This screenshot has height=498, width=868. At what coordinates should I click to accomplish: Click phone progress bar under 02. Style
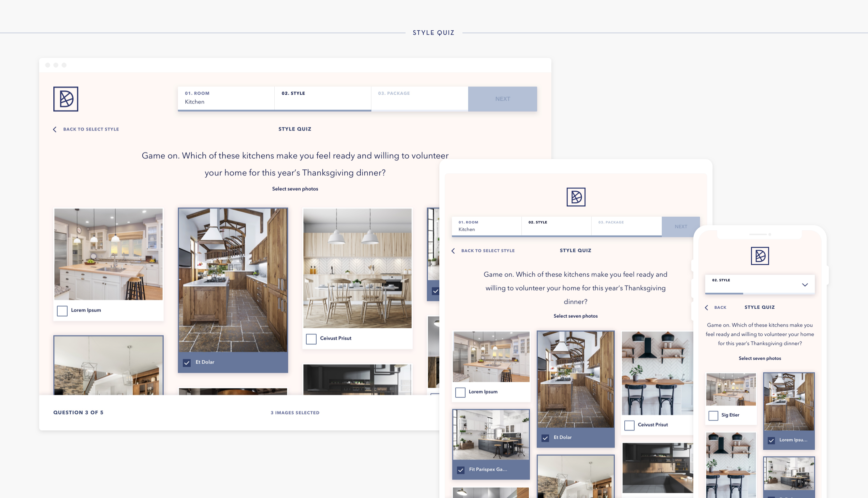(759, 293)
